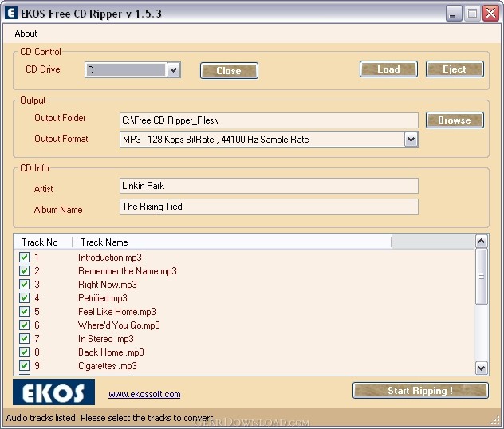Minimize the EKOS Free CD Ripper window

(454, 14)
